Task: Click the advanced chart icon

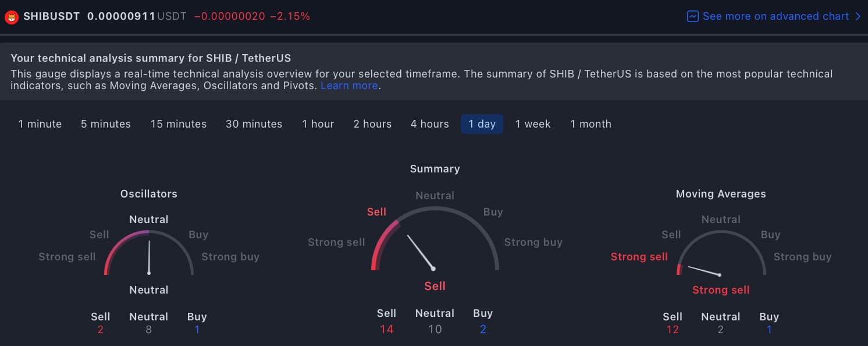Action: coord(692,16)
